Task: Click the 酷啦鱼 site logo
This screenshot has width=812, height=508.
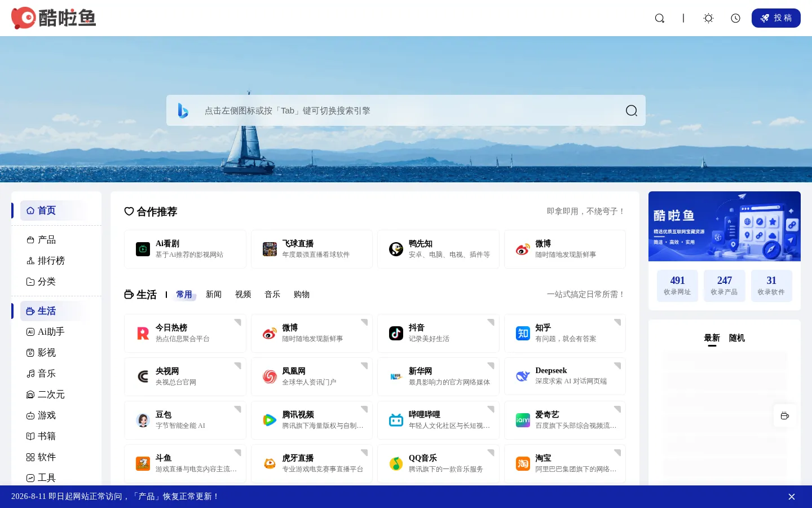Action: (54, 18)
